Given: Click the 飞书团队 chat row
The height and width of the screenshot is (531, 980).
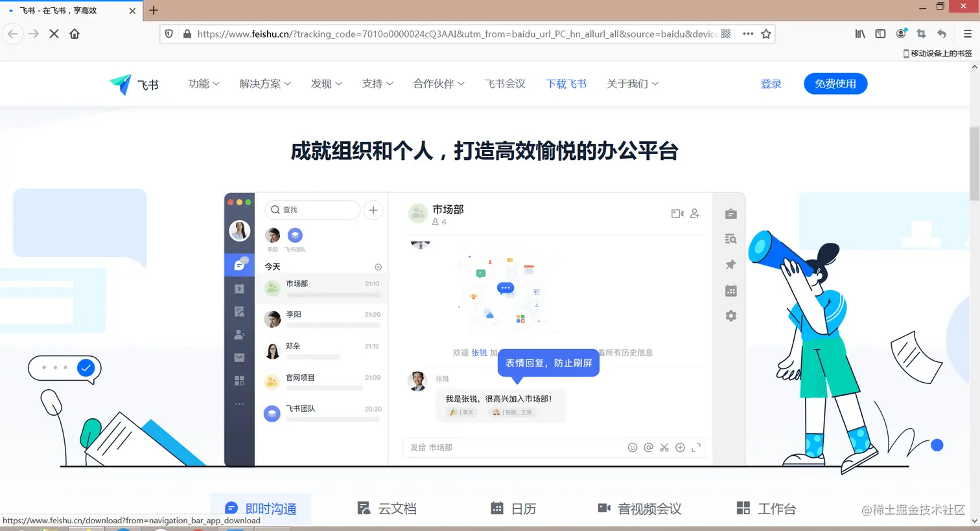Looking at the screenshot, I should (322, 412).
